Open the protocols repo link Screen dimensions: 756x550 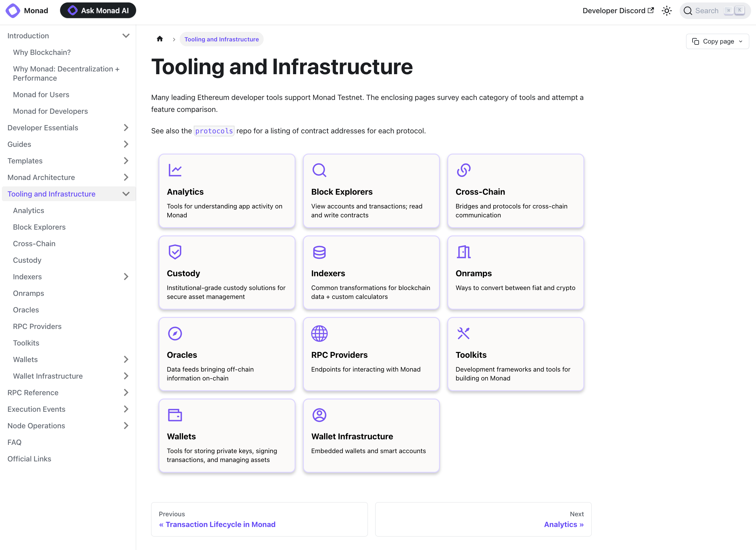click(x=214, y=131)
